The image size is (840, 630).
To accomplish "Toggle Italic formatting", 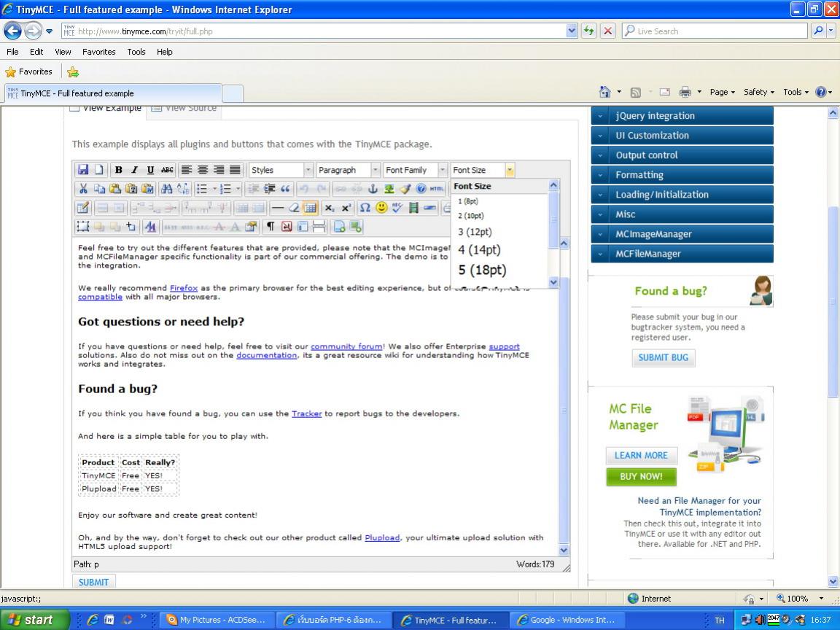I will pyautogui.click(x=134, y=170).
